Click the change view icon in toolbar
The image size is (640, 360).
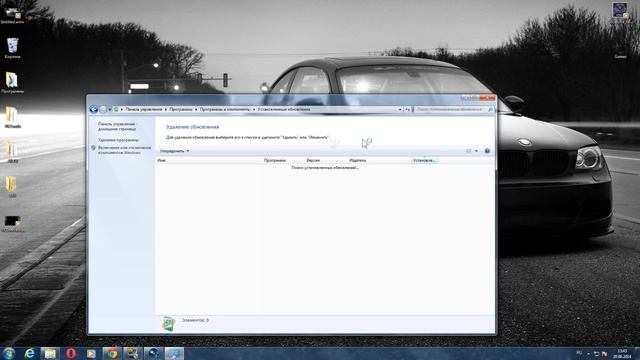click(469, 151)
